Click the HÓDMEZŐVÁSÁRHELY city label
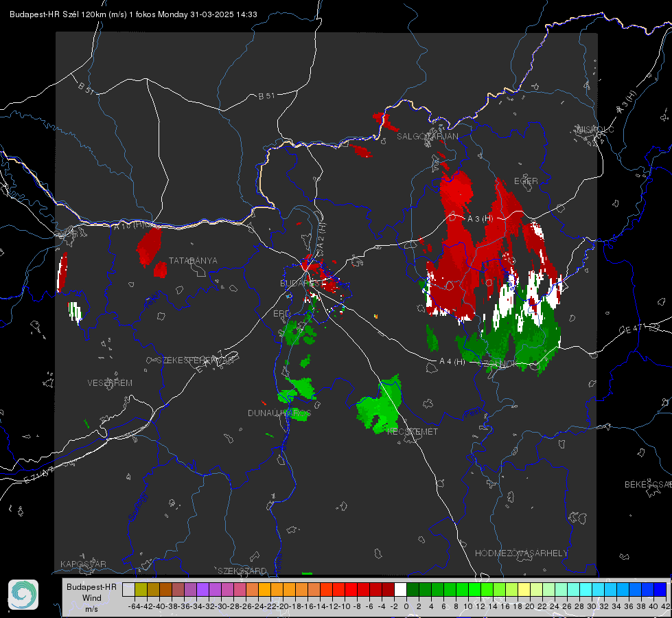 coord(522,553)
